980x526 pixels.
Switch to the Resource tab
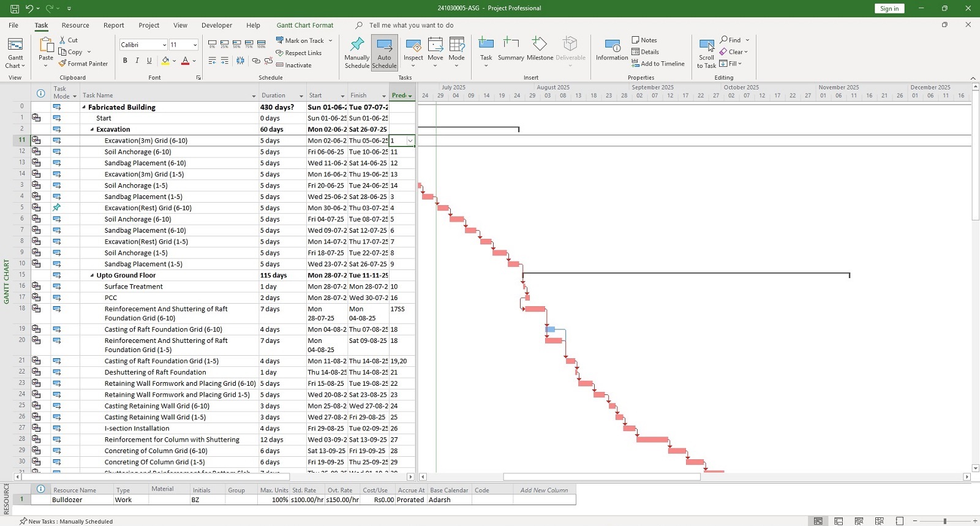coord(75,26)
